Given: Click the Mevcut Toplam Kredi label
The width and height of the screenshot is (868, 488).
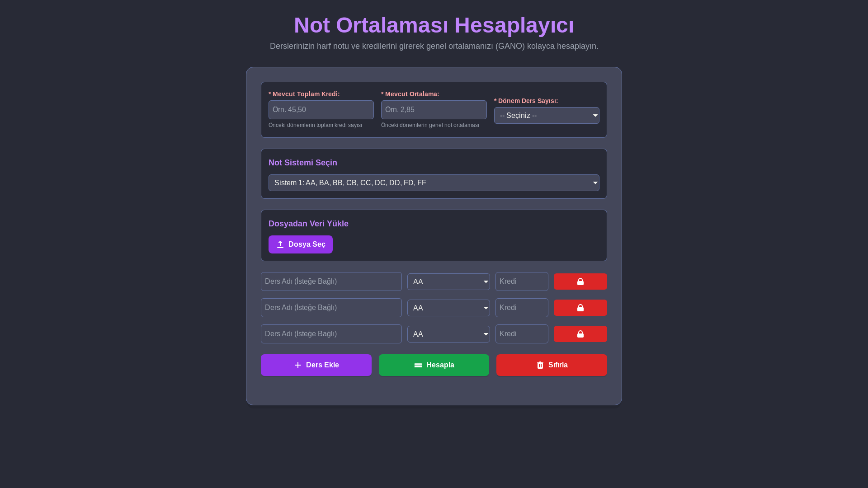Looking at the screenshot, I should point(304,94).
